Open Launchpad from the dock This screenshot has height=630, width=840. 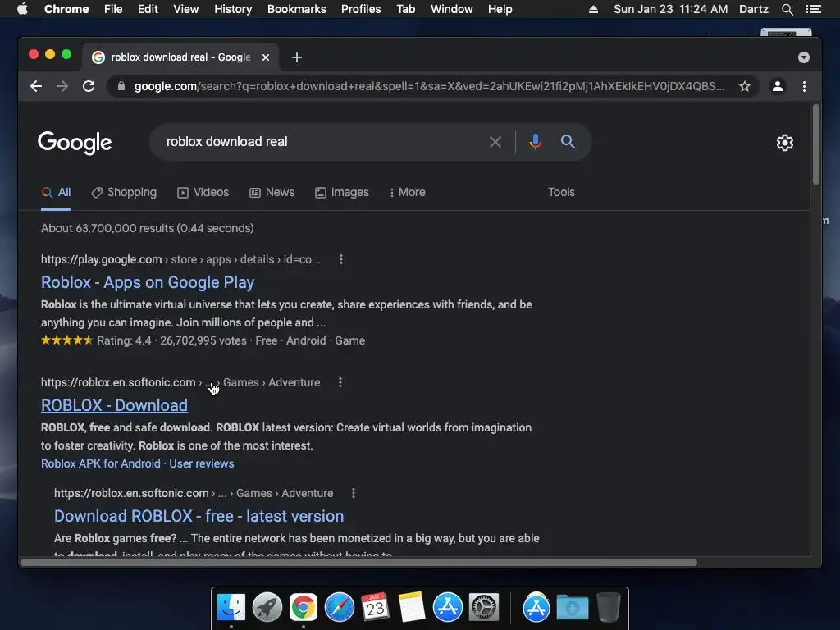[x=267, y=608]
